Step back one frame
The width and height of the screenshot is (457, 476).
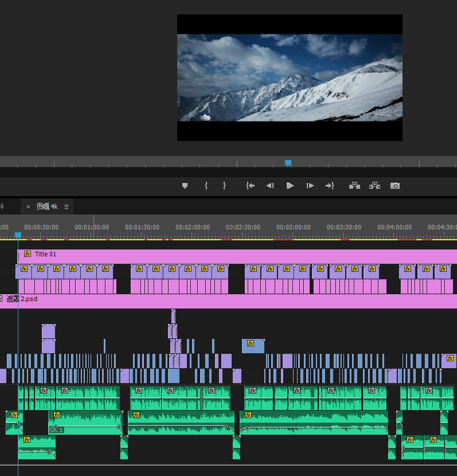[270, 185]
